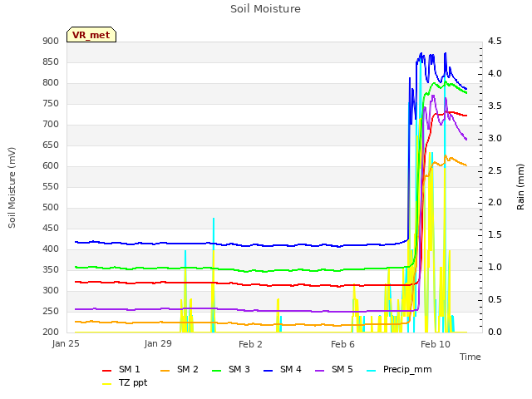The height and width of the screenshot is (399, 532).
Task: Click the 900 left-axis tick label
Action: pos(51,42)
